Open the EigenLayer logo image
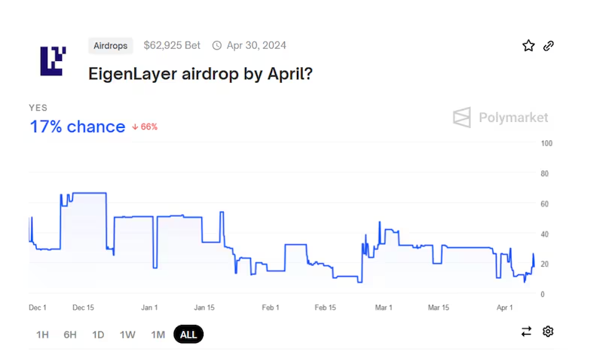Screen dimensions: 609x364 point(54,61)
